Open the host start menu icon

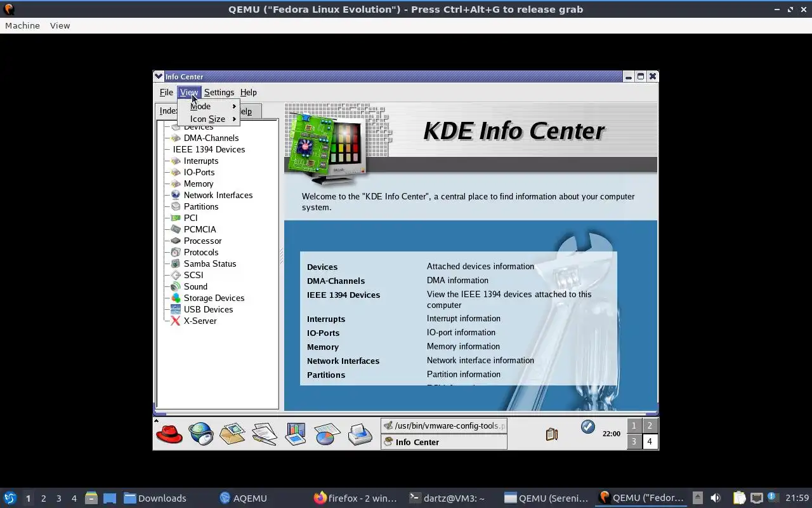[x=10, y=498]
